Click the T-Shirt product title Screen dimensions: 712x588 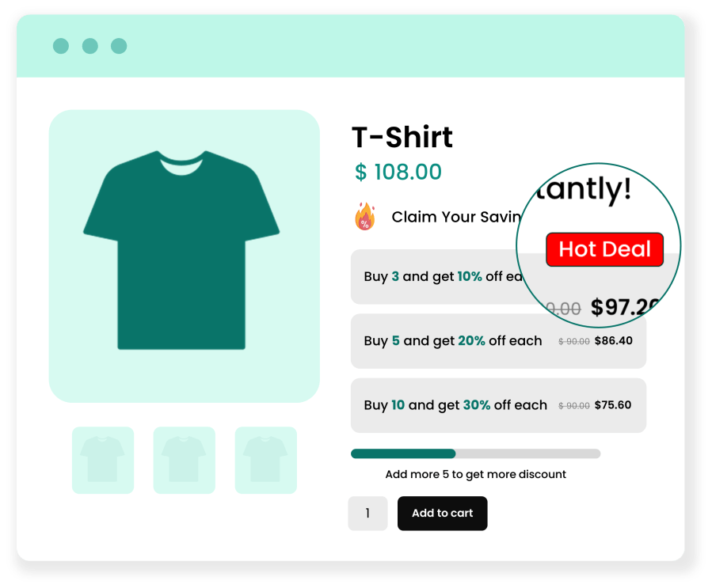click(402, 138)
